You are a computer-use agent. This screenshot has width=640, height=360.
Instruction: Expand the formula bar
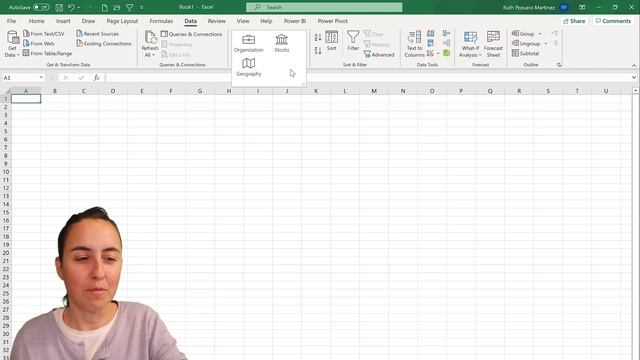point(634,77)
